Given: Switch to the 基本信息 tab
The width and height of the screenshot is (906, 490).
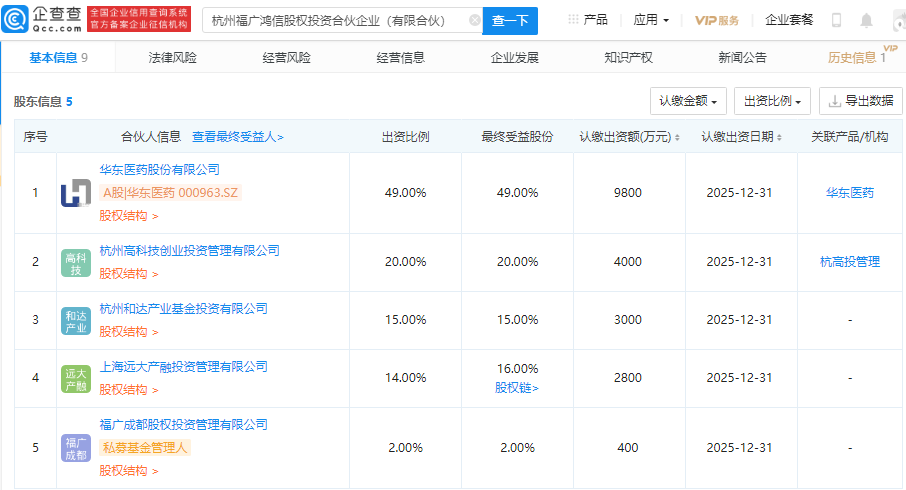Looking at the screenshot, I should pos(58,58).
